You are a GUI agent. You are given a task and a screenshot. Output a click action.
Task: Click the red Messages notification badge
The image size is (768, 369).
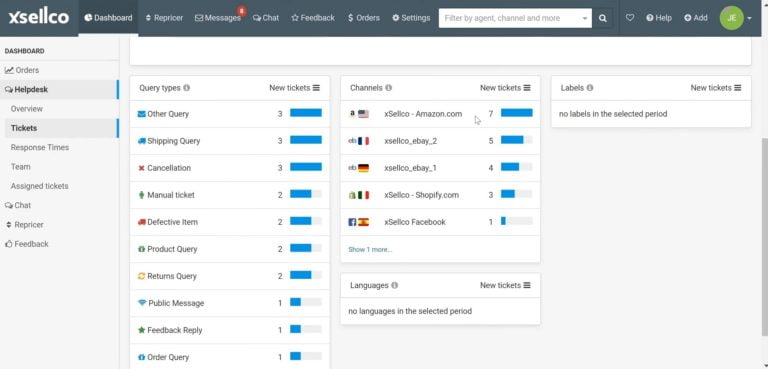(x=241, y=10)
